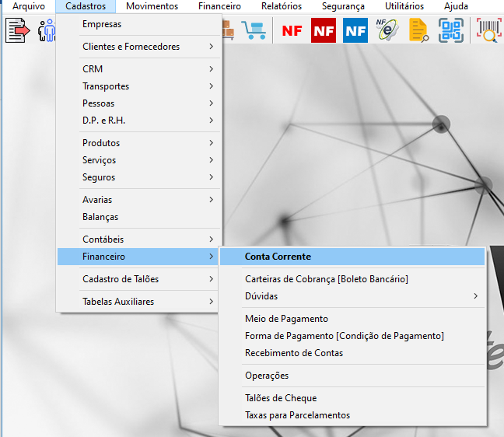Open Operações entry
Viewport: 504px width, 437px height.
[x=352, y=376]
